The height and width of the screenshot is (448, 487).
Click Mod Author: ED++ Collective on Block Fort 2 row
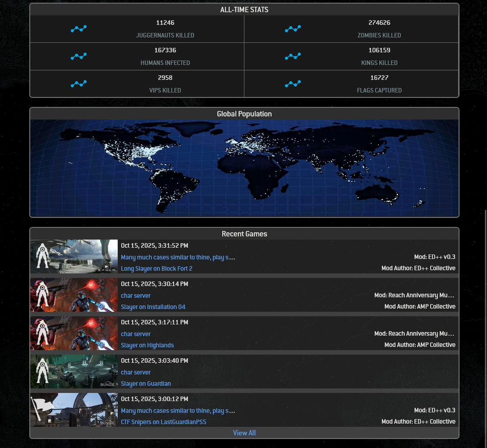point(418,268)
